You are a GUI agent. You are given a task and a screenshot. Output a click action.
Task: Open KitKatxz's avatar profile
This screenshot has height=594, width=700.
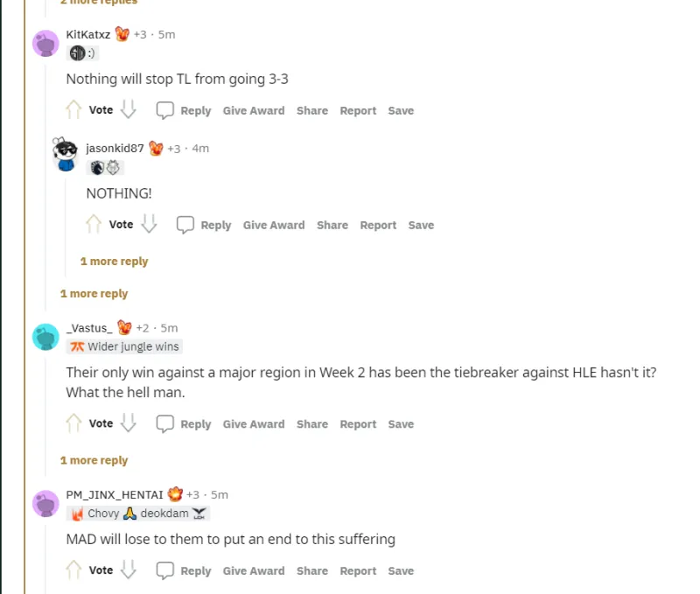46,43
